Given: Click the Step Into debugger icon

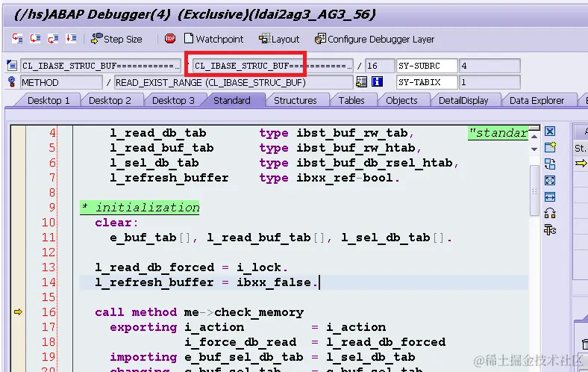Looking at the screenshot, I should tap(17, 38).
